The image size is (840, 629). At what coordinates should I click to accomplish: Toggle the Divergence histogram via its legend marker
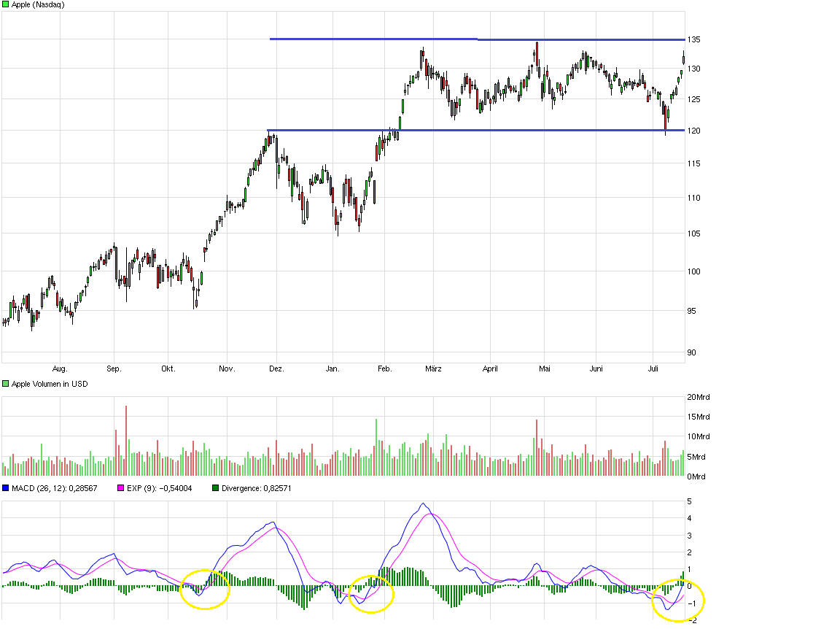pyautogui.click(x=214, y=488)
